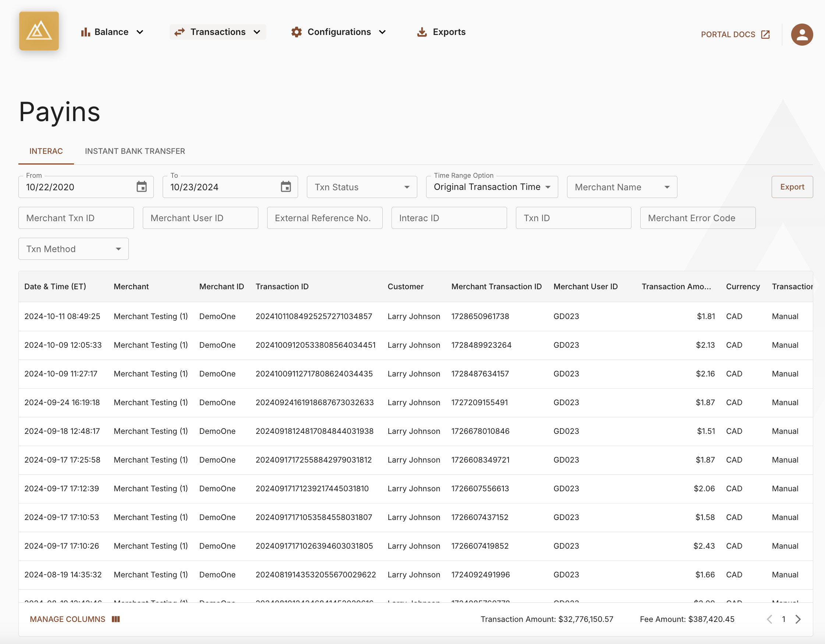Go to the next page of results
This screenshot has height=644, width=825.
coord(798,619)
